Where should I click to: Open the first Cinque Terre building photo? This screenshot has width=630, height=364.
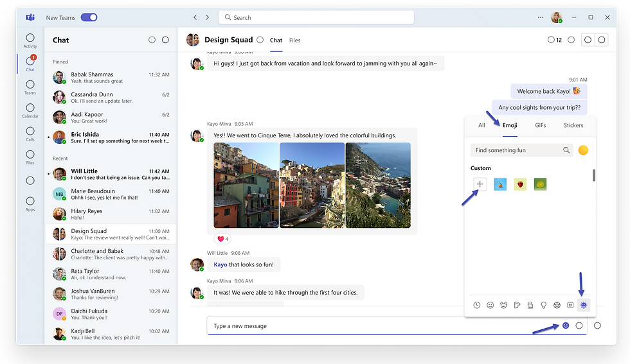[246, 186]
